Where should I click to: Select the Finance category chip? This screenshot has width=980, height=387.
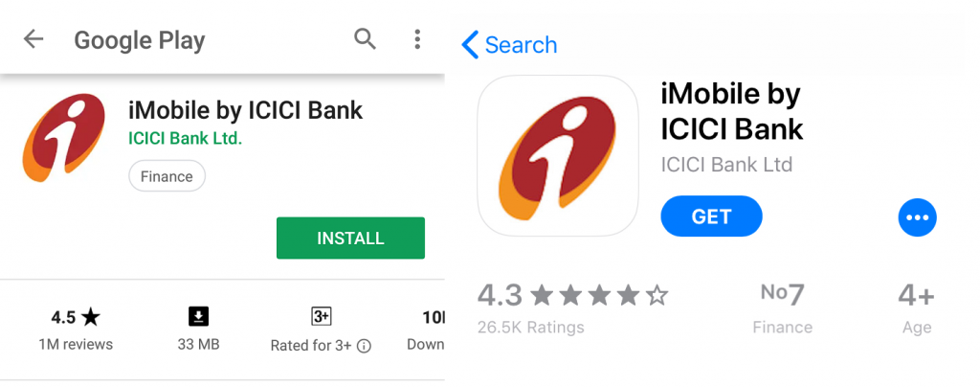click(x=167, y=176)
